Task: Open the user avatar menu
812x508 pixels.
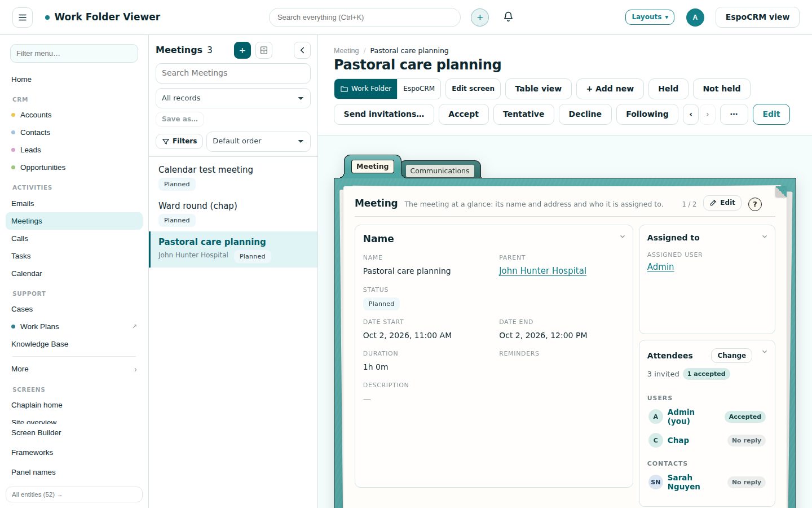Action: click(x=695, y=17)
